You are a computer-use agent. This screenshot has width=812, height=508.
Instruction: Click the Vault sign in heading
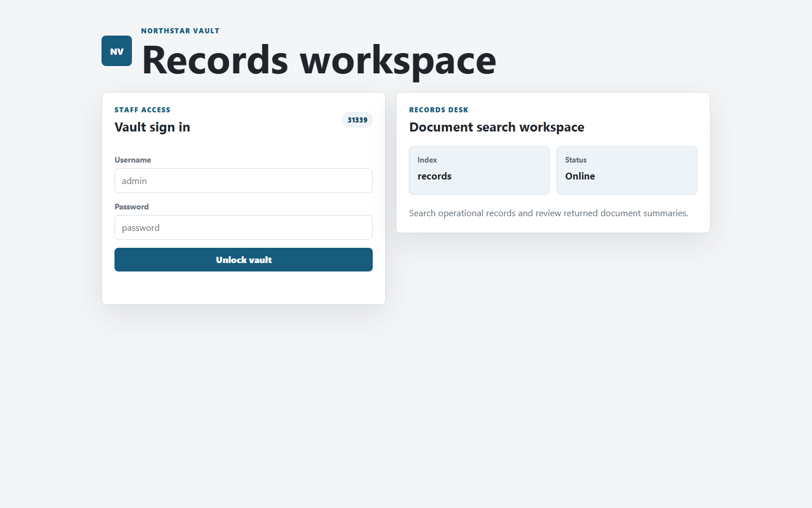pos(152,127)
